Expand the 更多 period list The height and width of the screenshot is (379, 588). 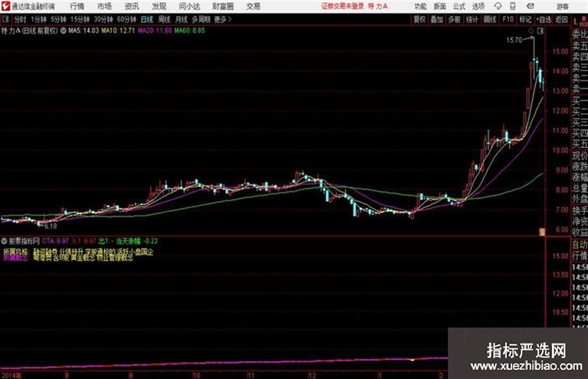pos(223,19)
